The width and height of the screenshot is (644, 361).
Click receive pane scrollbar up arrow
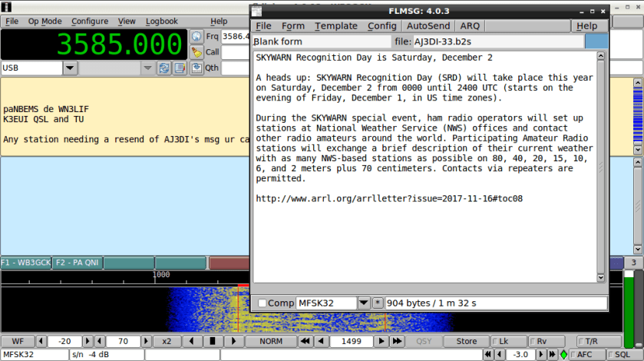(638, 83)
